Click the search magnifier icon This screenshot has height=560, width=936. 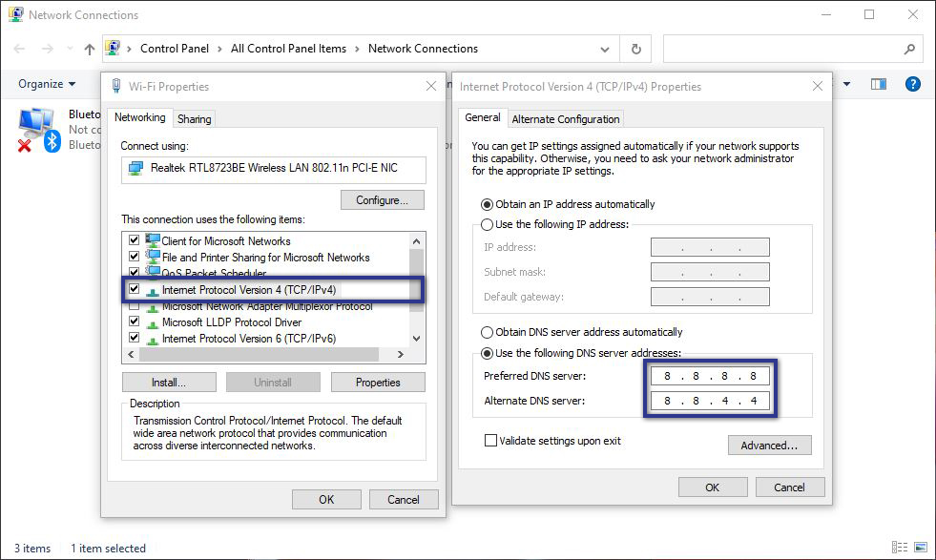coord(907,48)
